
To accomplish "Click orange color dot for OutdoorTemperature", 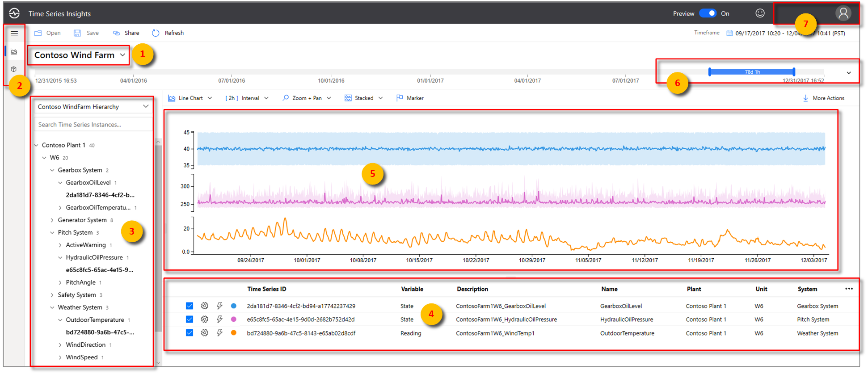I will click(233, 333).
